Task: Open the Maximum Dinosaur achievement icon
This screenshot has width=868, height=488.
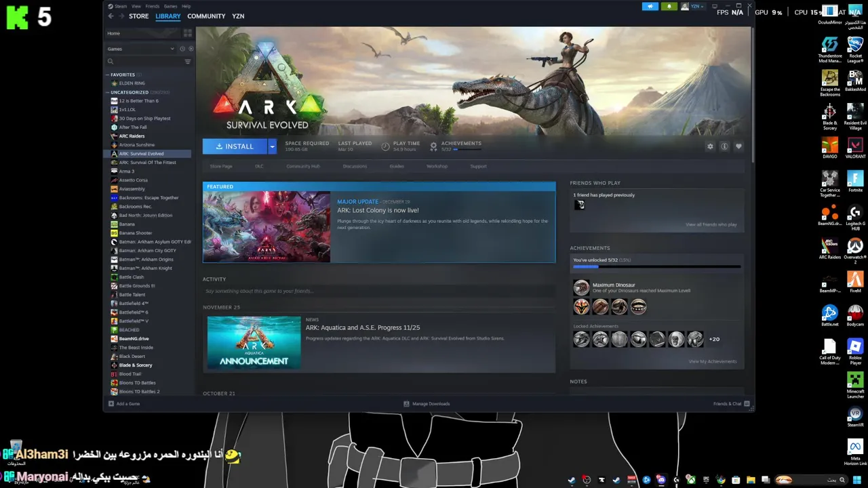Action: point(581,288)
